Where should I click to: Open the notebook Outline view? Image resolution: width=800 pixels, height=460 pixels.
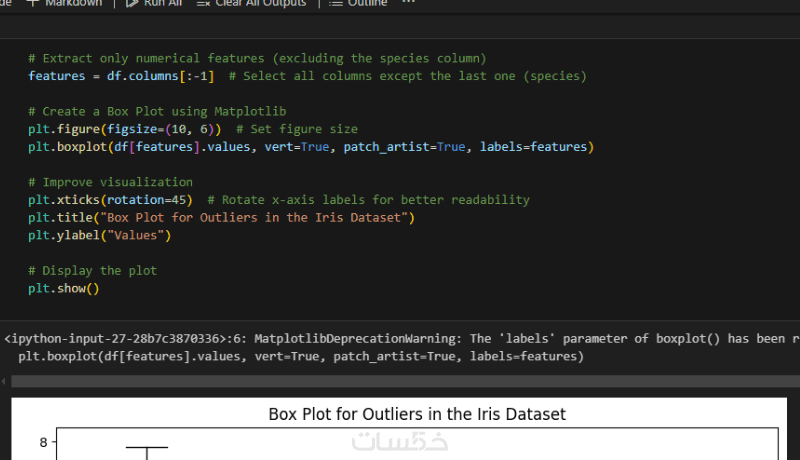(335, 4)
